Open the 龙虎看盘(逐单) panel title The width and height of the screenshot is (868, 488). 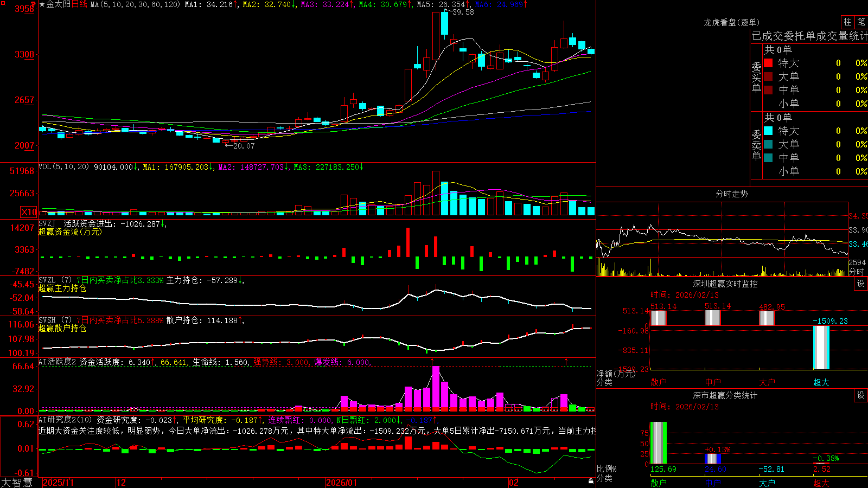click(732, 22)
